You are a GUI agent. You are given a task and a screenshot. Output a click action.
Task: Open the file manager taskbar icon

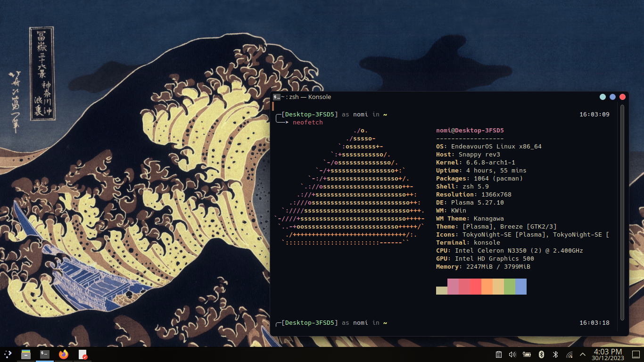click(26, 354)
